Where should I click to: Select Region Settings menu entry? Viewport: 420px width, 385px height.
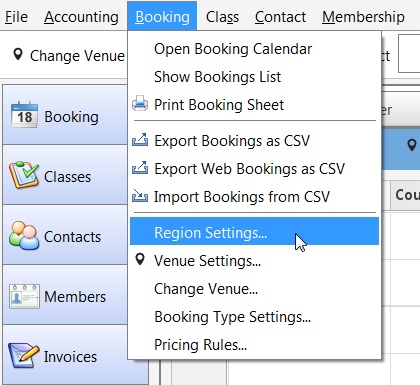254,232
